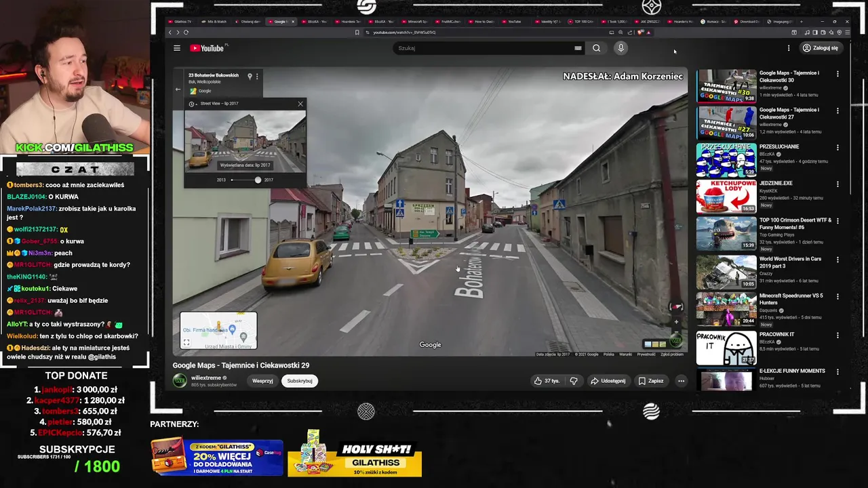The width and height of the screenshot is (868, 488).
Task: Open the PRACOWNIK IT video thumbnail
Action: 726,347
